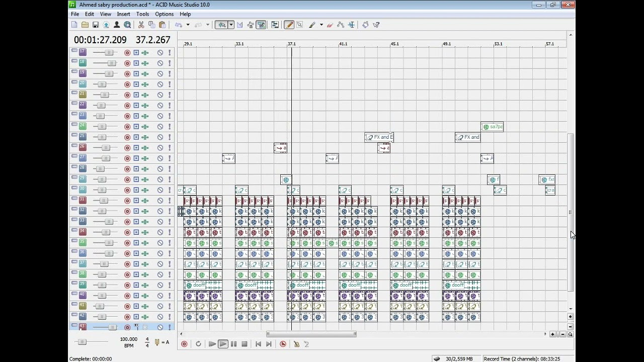Open the Options menu
644x362 pixels.
coord(164,14)
